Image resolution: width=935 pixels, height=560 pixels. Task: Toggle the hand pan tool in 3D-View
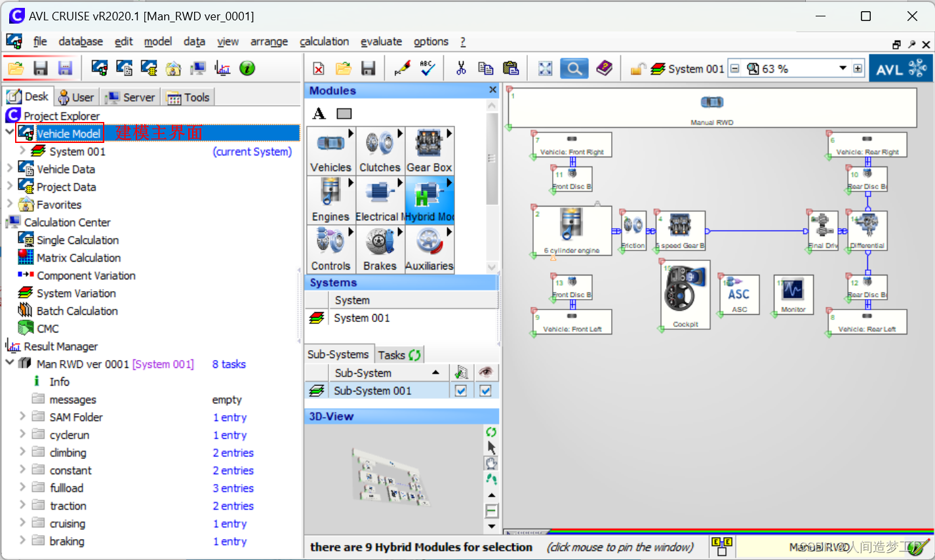coord(491,463)
